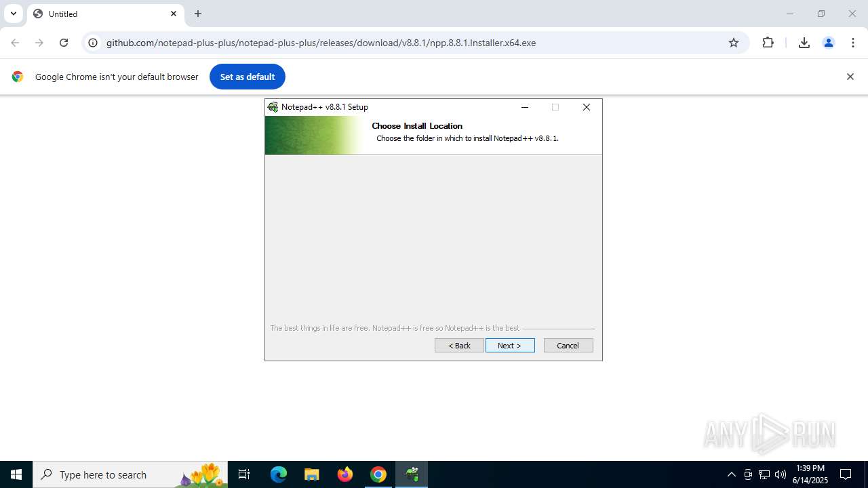Open Chrome profile menu
This screenshot has width=868, height=488.
point(828,43)
